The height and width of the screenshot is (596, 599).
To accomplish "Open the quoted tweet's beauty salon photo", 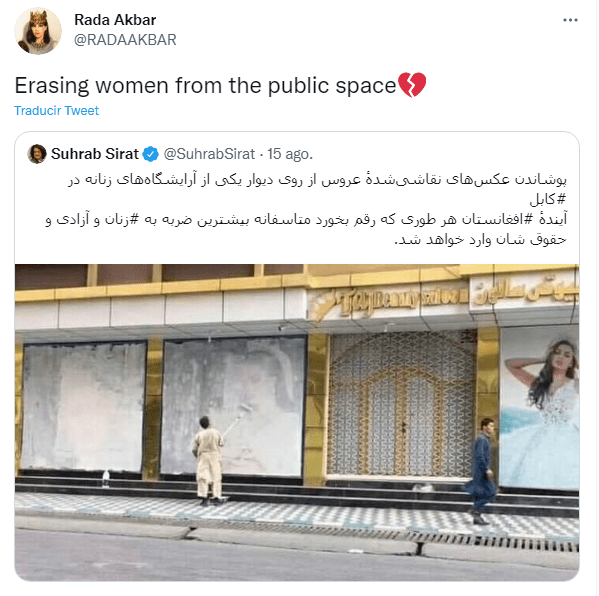I will tap(297, 422).
